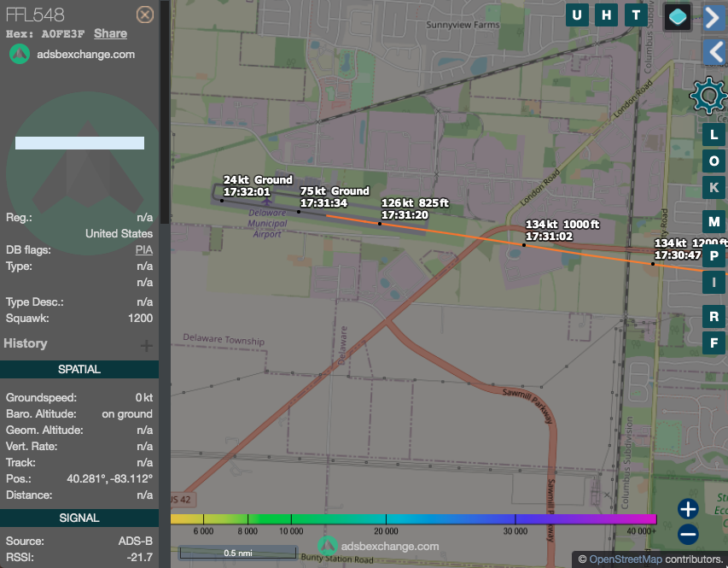728x568 pixels.
Task: Click the United States country label
Action: tap(119, 234)
